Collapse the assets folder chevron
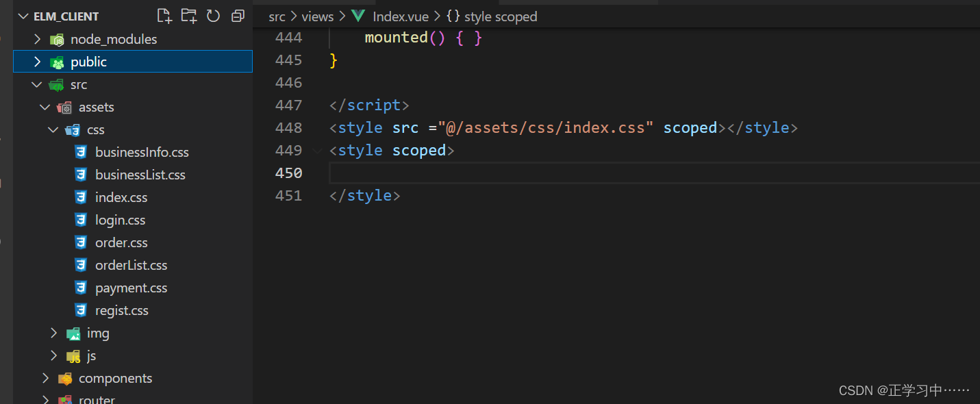This screenshot has height=404, width=980. point(45,108)
